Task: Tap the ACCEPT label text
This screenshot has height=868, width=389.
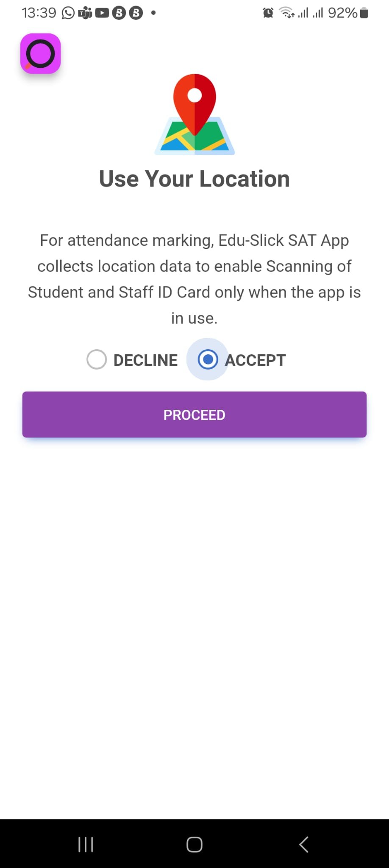Action: pyautogui.click(x=256, y=360)
